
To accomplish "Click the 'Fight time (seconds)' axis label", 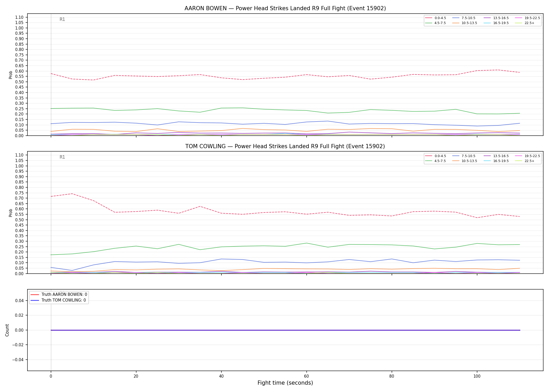I will point(285,383).
